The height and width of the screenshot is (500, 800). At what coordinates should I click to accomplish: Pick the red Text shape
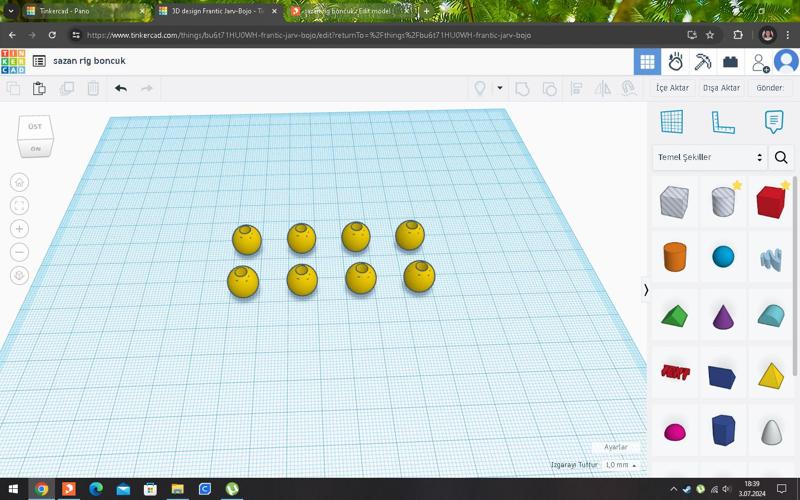point(674,372)
